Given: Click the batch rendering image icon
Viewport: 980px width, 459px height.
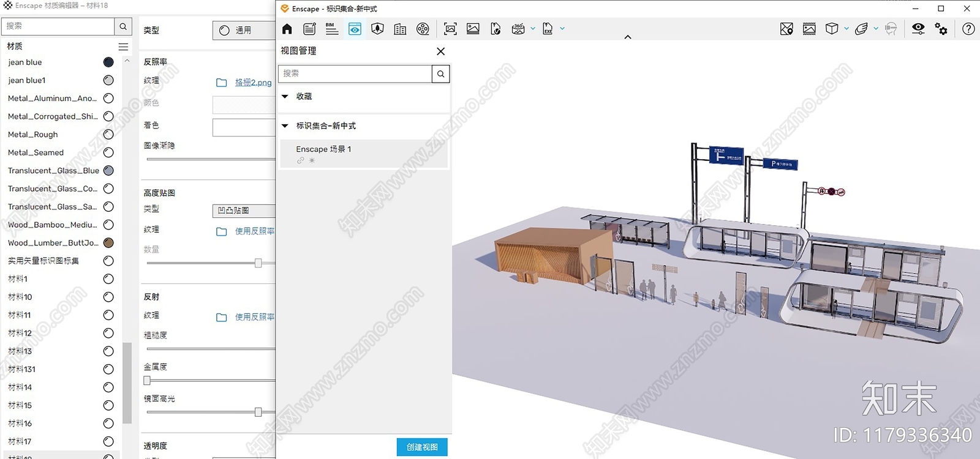Looking at the screenshot, I should click(x=473, y=29).
